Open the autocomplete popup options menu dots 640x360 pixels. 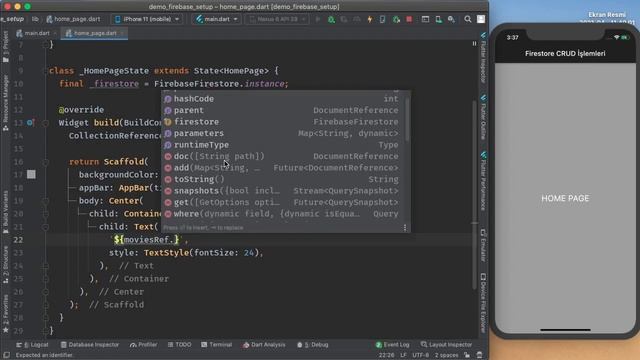[x=404, y=228]
